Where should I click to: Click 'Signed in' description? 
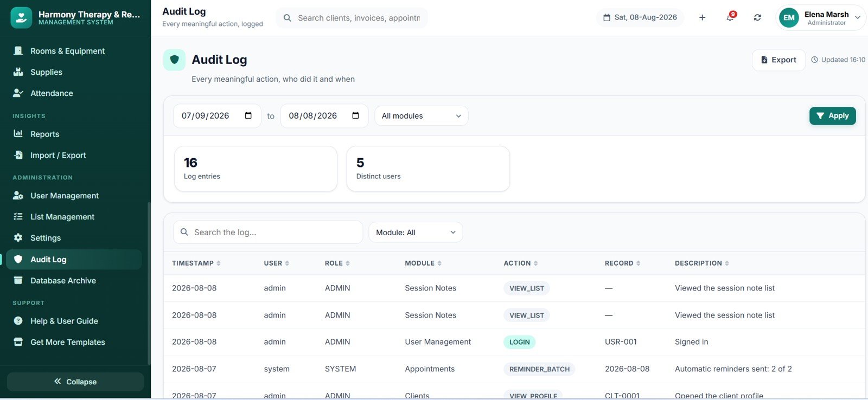pyautogui.click(x=692, y=342)
